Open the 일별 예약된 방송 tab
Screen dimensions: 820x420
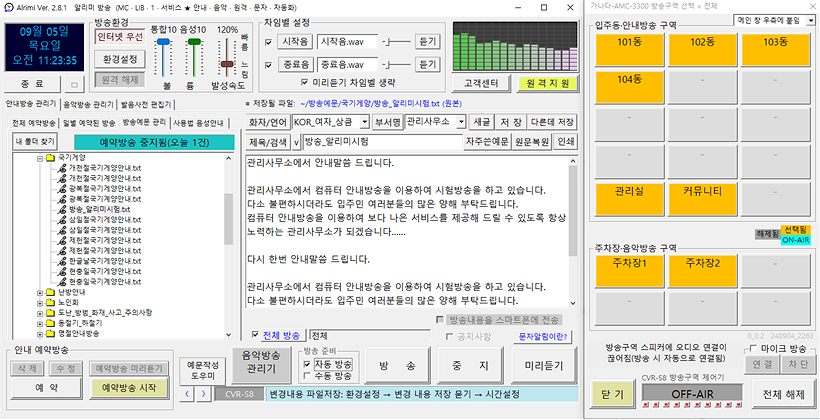click(x=88, y=123)
